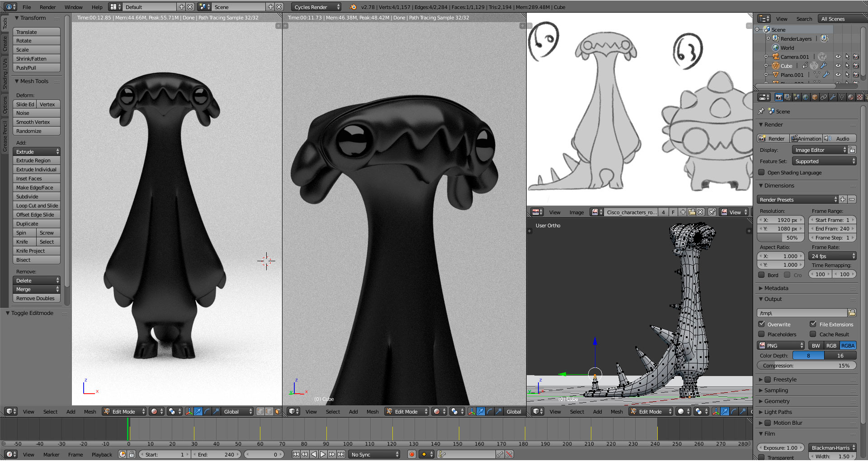Viewport: 868px width, 461px height.
Task: Click the timeline lock range icon
Action: (x=132, y=454)
